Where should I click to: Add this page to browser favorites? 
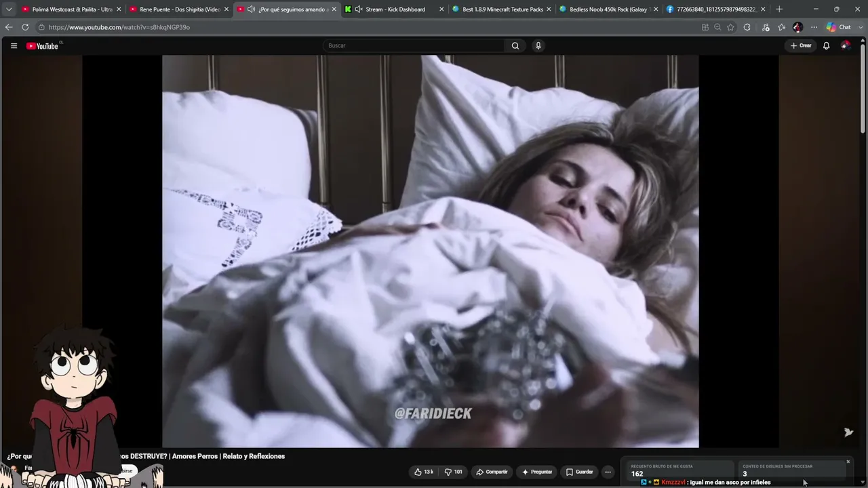tap(730, 27)
